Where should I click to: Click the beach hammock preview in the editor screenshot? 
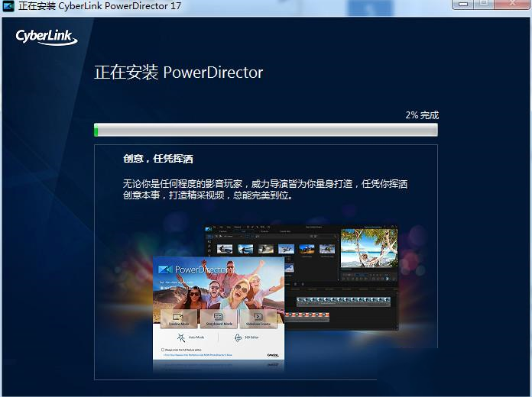tap(368, 247)
